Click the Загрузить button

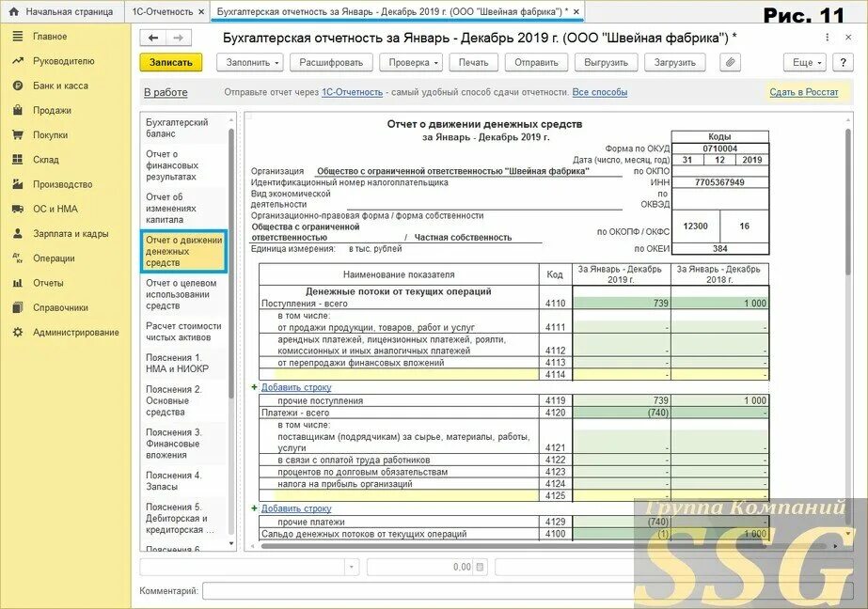674,63
